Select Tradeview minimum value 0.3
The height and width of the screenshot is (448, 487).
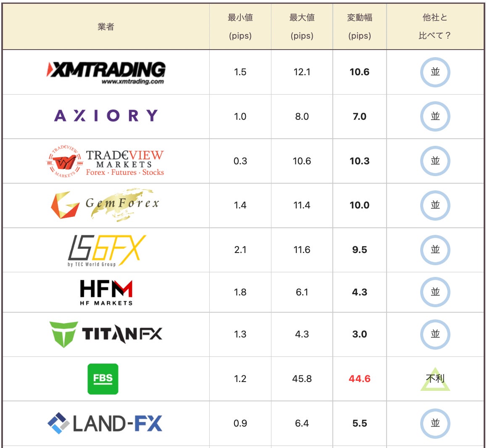pyautogui.click(x=240, y=161)
